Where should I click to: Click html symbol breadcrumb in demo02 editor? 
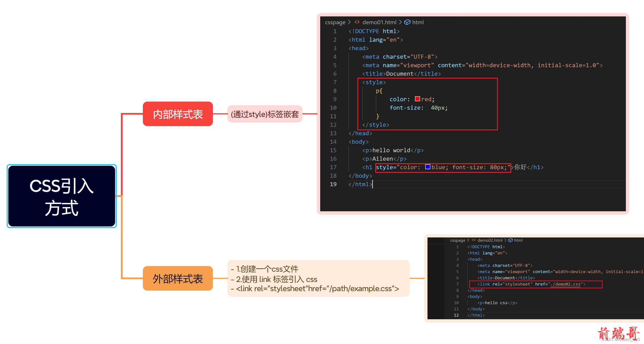[x=518, y=240]
